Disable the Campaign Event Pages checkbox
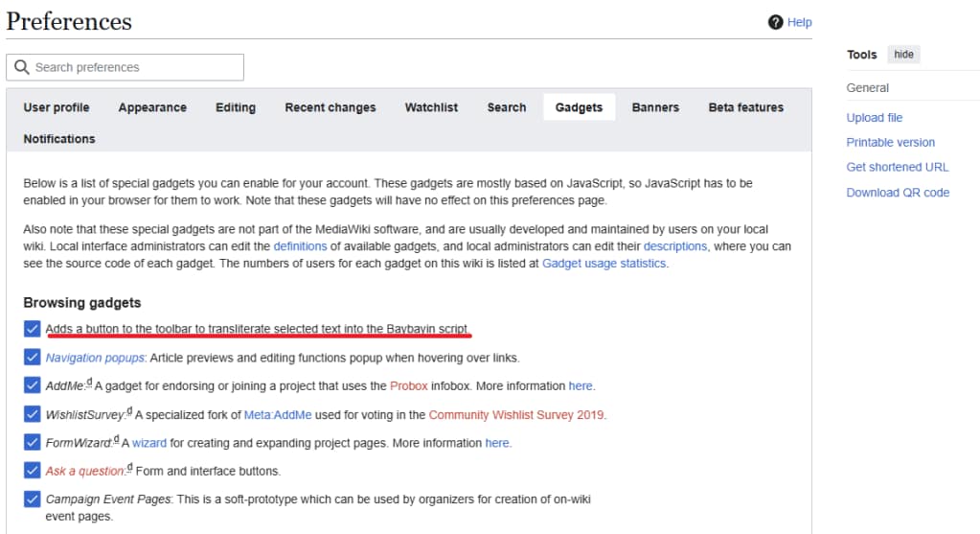980x534 pixels. coord(33,499)
